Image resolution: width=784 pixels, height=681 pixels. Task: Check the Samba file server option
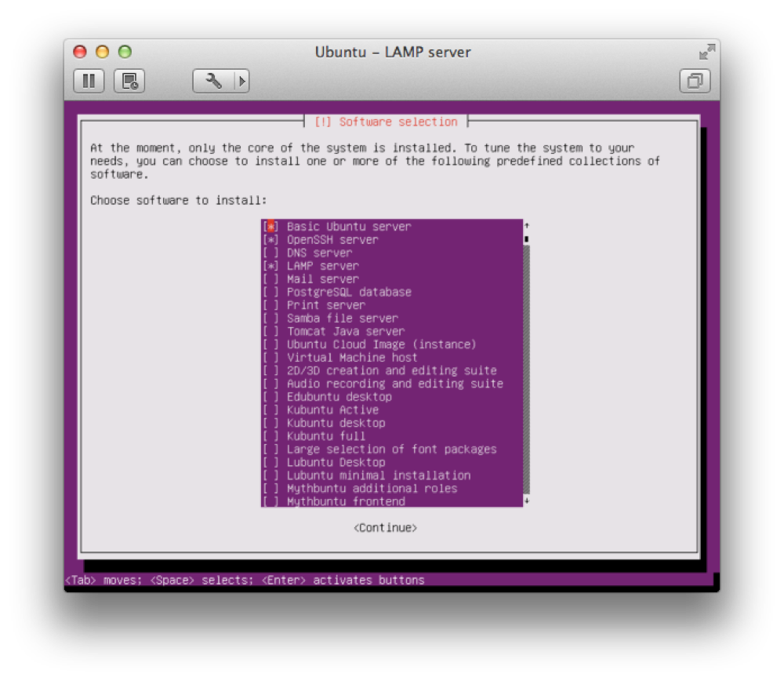point(271,319)
